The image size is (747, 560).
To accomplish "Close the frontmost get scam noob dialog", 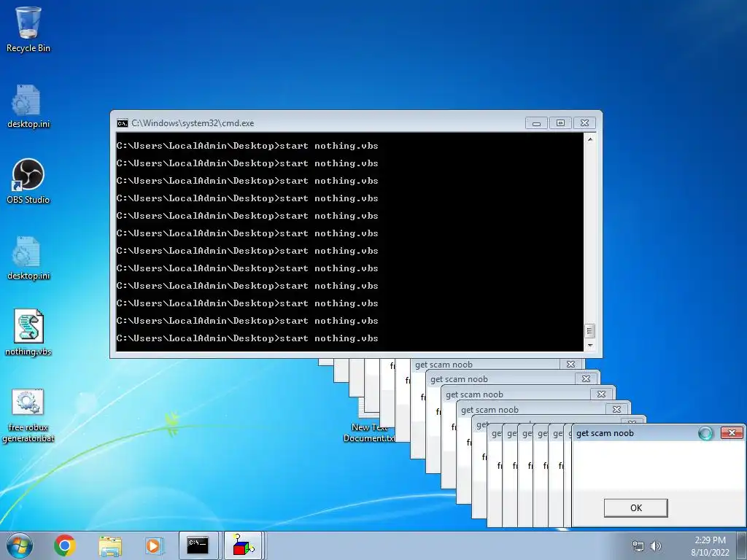I will (732, 432).
